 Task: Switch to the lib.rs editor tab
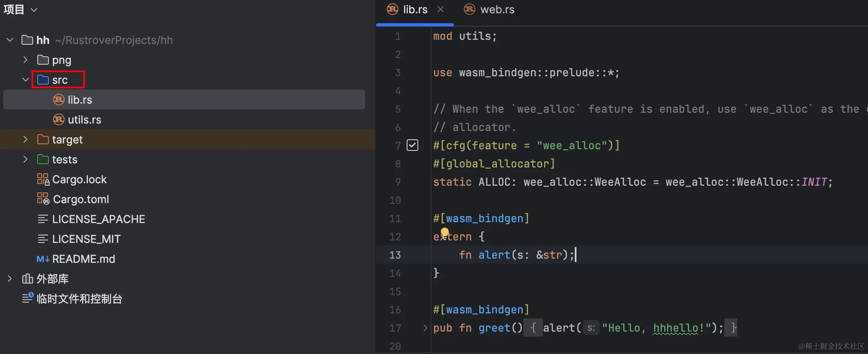pos(415,9)
